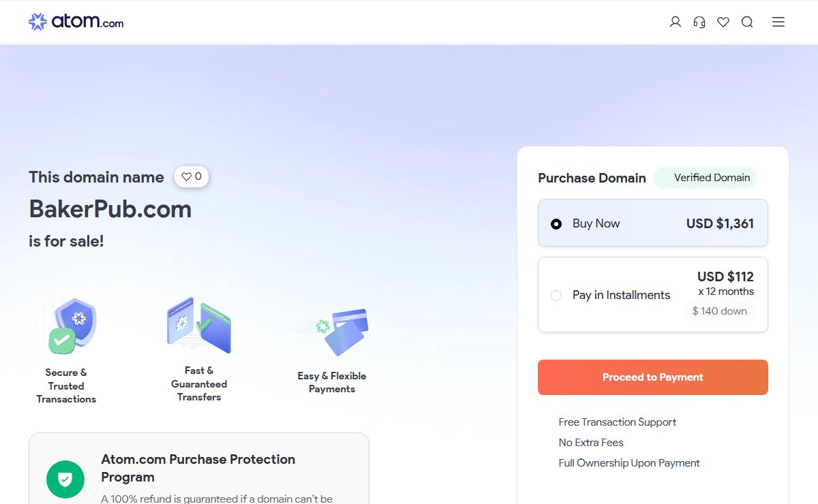This screenshot has height=504, width=818.
Task: Click the x 12 months text
Action: click(x=726, y=292)
